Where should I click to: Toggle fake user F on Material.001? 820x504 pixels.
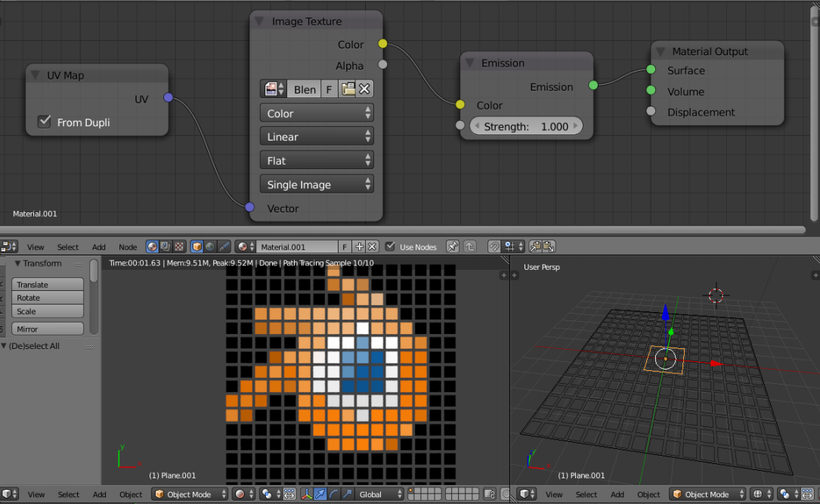pos(345,246)
